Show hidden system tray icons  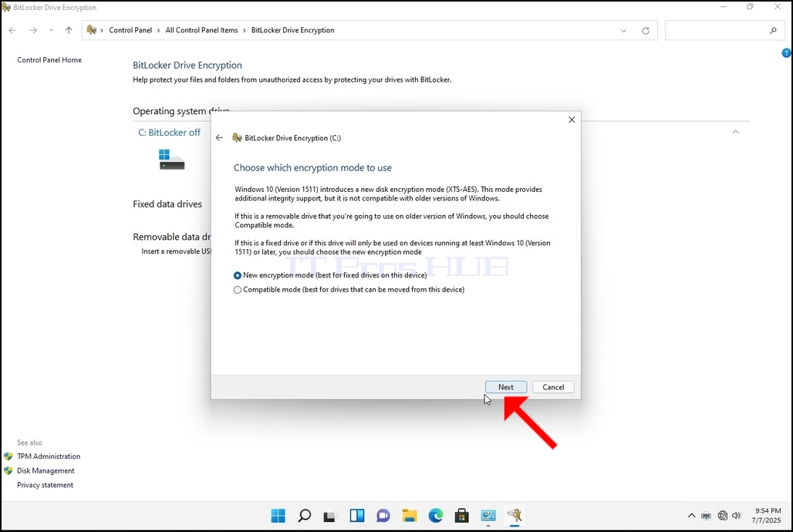click(x=691, y=516)
